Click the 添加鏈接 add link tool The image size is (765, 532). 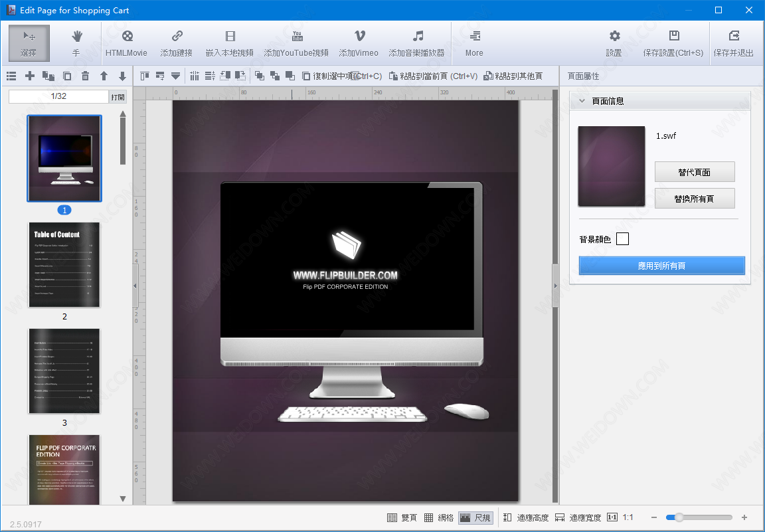[177, 43]
